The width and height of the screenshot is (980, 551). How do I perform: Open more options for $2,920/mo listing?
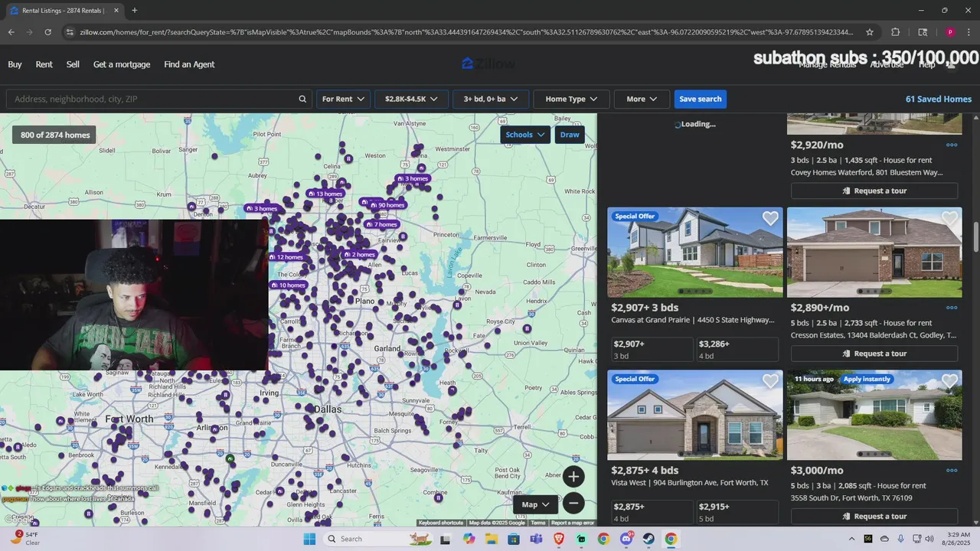coord(952,145)
